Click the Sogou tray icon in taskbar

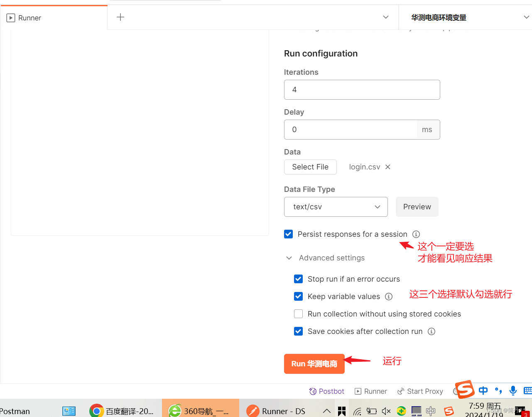(449, 411)
